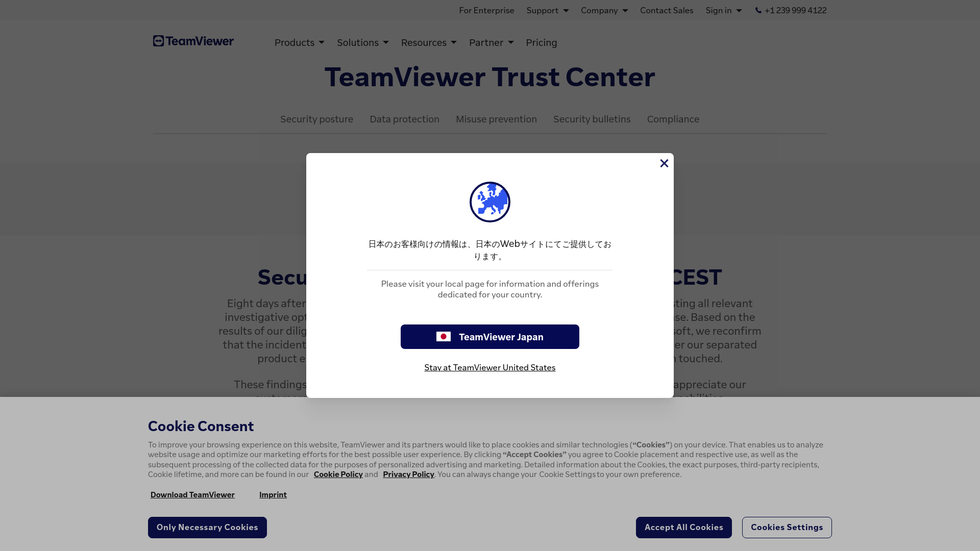
Task: Click the Cookie Policy link
Action: click(x=338, y=474)
